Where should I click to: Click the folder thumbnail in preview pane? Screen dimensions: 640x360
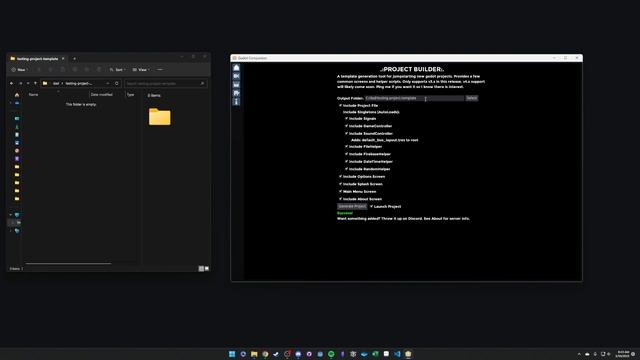tap(160, 117)
